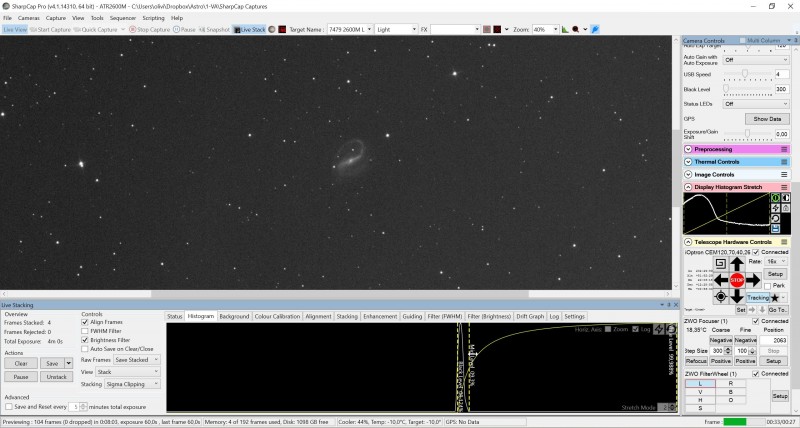Click the blue focus tool icon in toolbar
The height and width of the screenshot is (428, 800).
click(595, 30)
